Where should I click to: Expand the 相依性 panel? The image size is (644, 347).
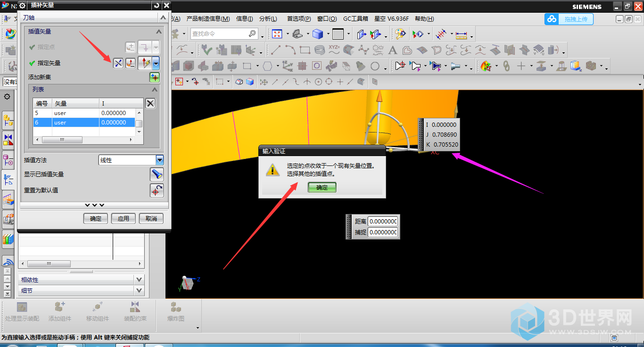(139, 280)
